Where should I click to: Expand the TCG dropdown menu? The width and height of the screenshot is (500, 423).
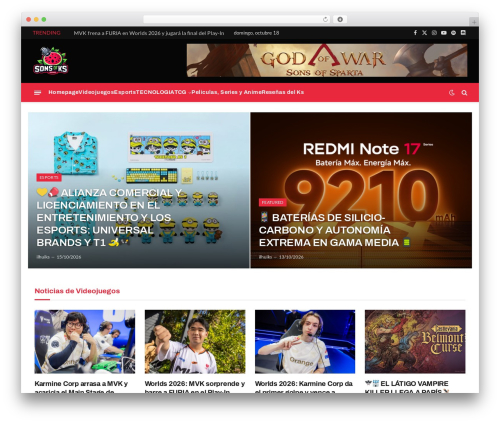(182, 92)
